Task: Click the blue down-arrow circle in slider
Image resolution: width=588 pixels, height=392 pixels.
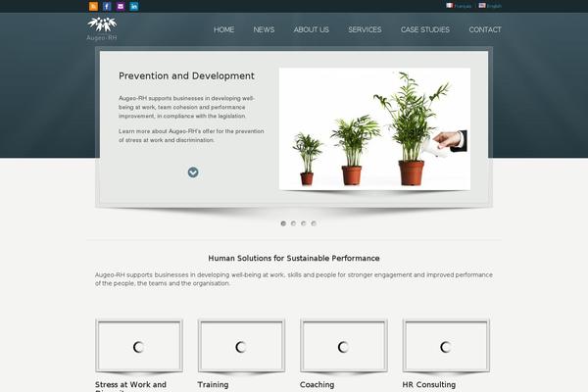Action: click(x=193, y=172)
